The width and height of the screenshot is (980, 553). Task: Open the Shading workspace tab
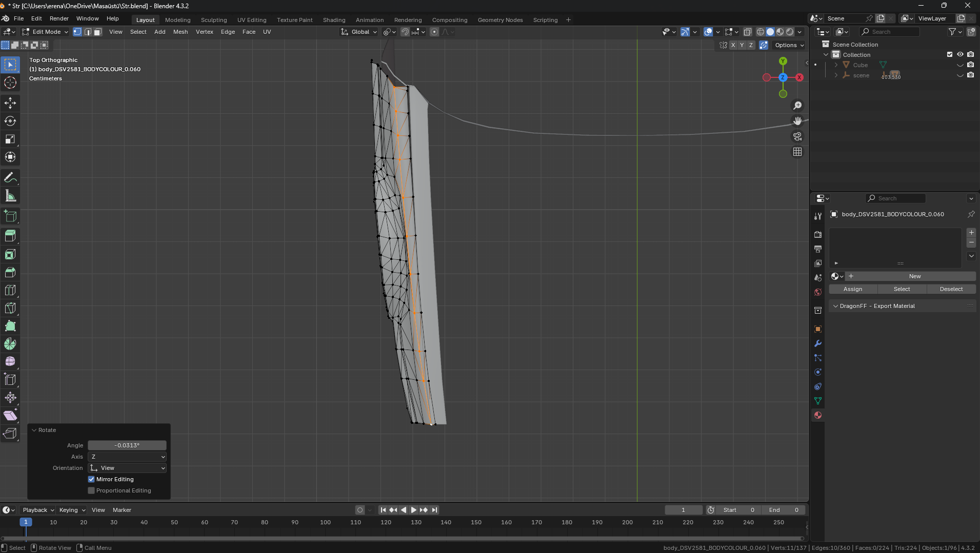pyautogui.click(x=334, y=20)
